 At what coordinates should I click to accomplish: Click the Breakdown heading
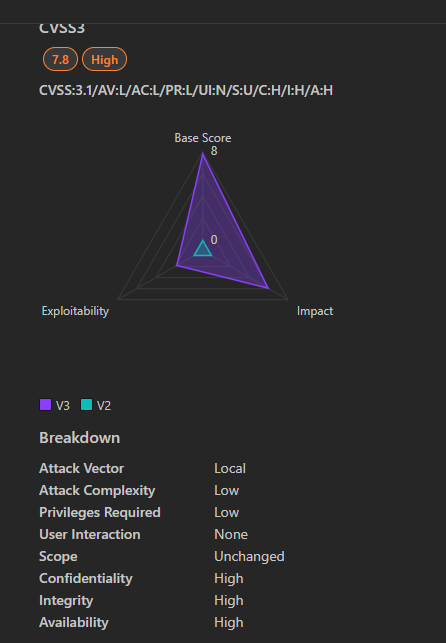[x=80, y=438]
